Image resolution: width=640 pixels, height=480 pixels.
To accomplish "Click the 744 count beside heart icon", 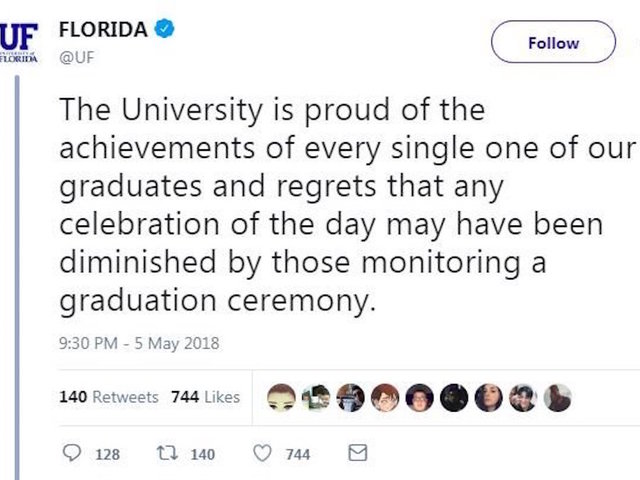I will [298, 454].
